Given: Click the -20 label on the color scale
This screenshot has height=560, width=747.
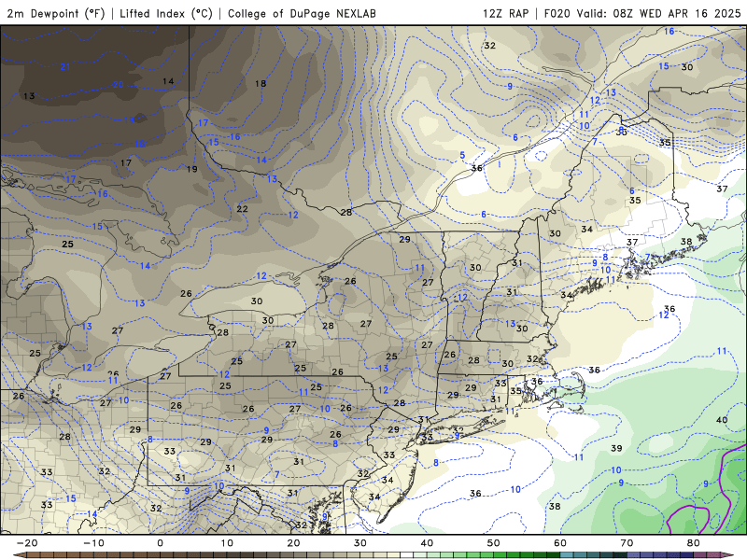Looking at the screenshot, I should click(27, 543).
